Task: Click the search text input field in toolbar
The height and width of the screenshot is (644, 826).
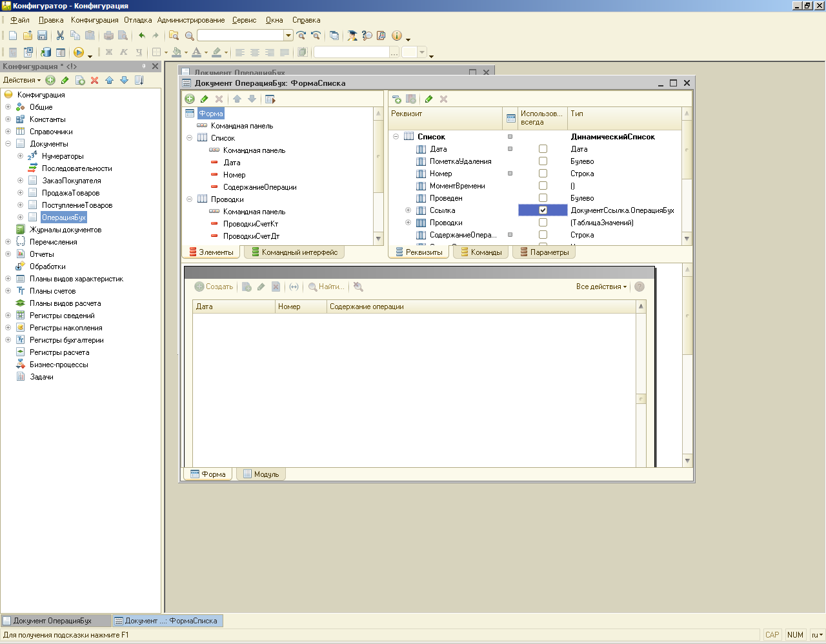Action: [240, 36]
